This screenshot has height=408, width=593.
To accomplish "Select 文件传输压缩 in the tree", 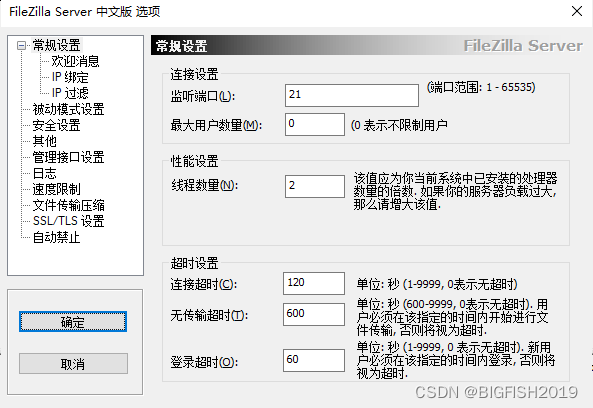I will click(68, 205).
